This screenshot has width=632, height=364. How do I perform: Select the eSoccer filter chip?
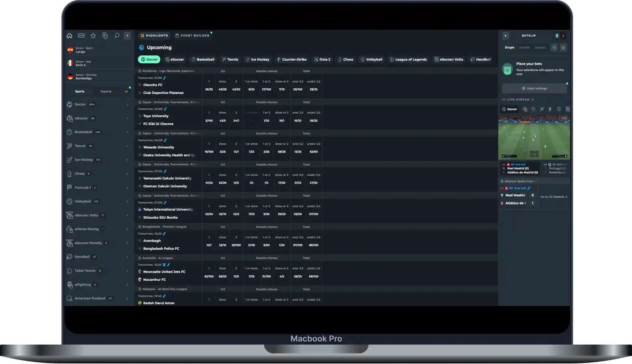click(174, 60)
